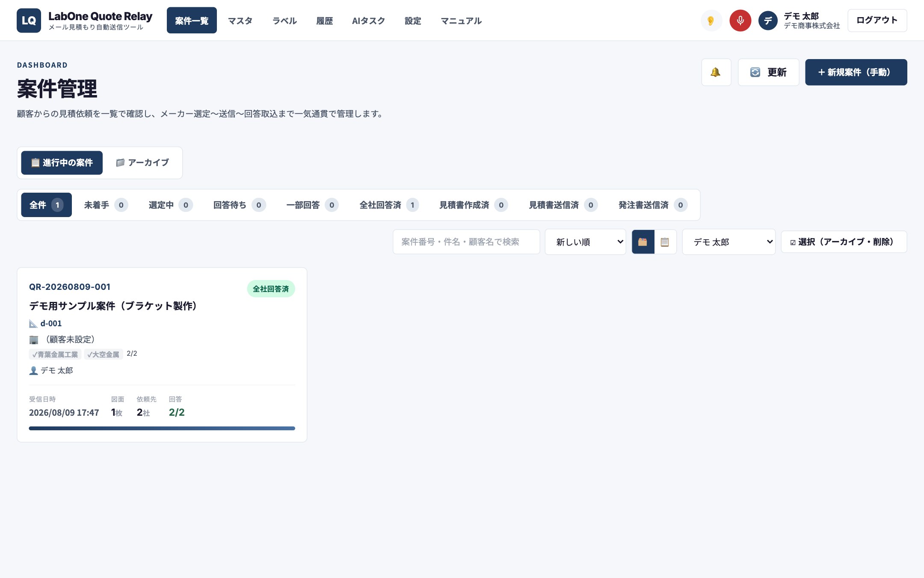Filter by 回答待ち status
Image resolution: width=924 pixels, height=578 pixels.
coord(240,205)
